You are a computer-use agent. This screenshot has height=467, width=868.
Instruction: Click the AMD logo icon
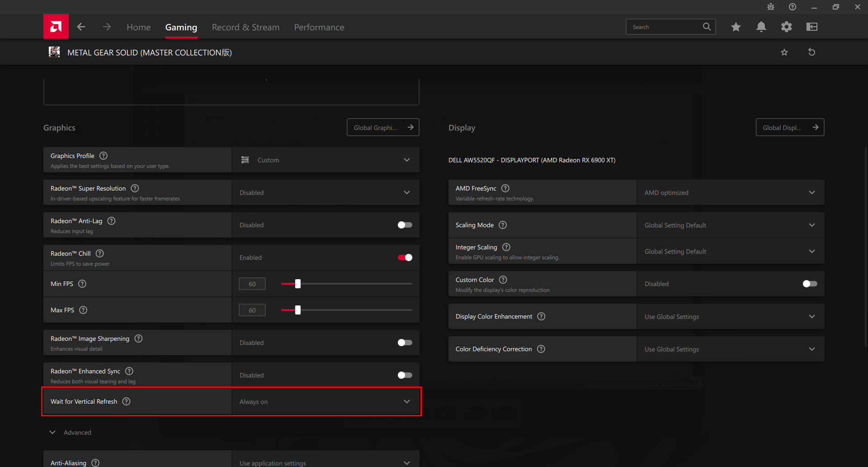pos(56,27)
